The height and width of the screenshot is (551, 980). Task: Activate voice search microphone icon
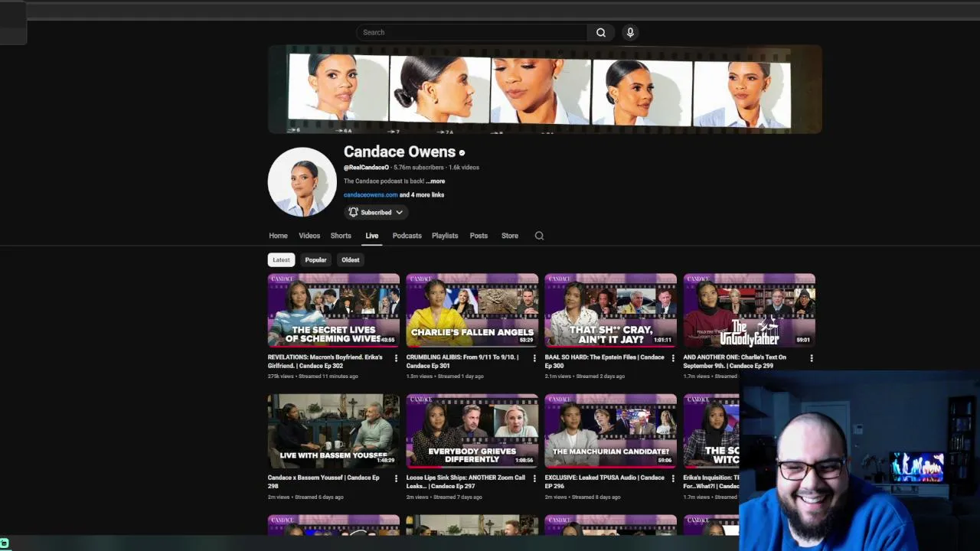pyautogui.click(x=630, y=32)
